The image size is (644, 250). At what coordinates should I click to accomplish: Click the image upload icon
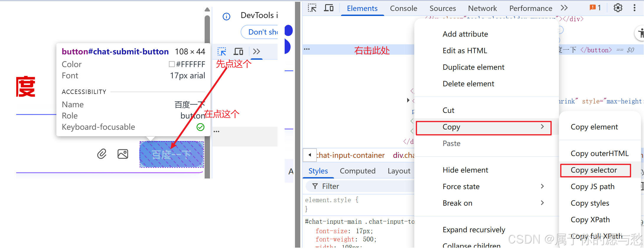pos(123,154)
